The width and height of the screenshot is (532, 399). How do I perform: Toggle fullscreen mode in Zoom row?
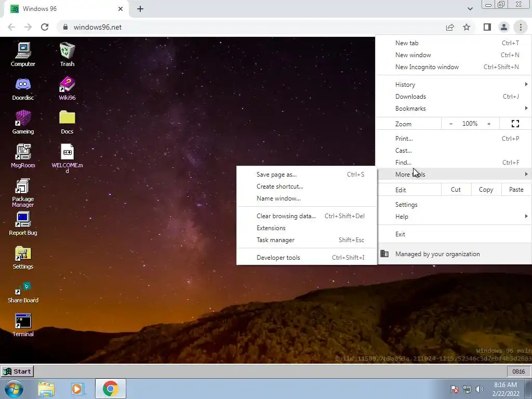tap(515, 124)
